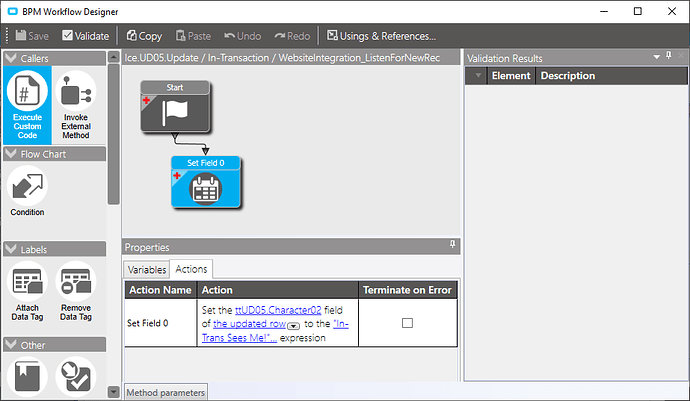
Task: Collapse the Other section
Action: click(11, 345)
